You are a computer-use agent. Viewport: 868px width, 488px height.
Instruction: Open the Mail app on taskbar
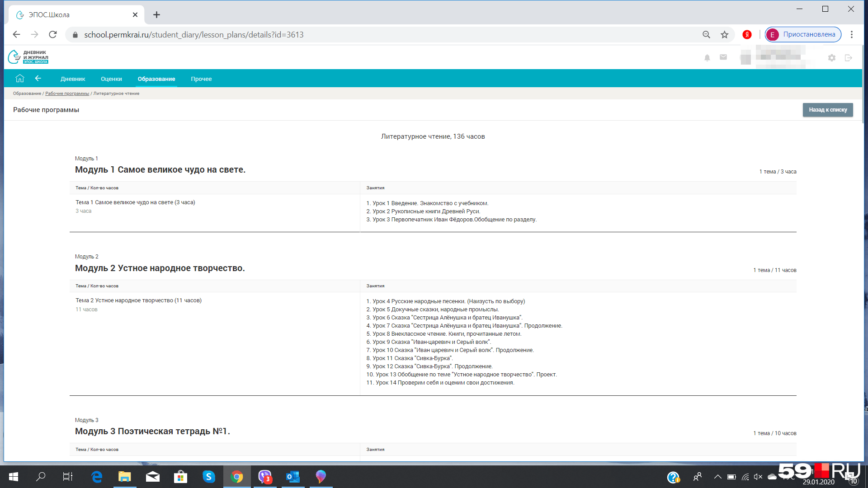click(x=153, y=477)
